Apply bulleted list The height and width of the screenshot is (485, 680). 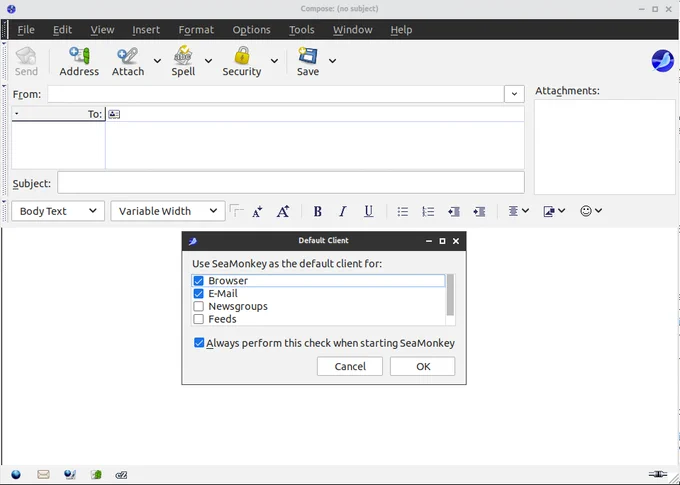coord(402,211)
